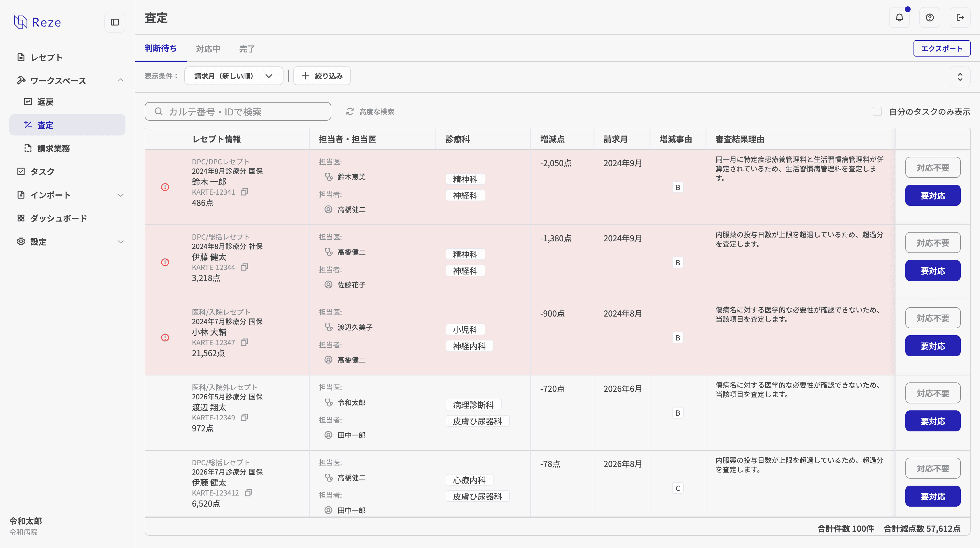Open notifications bell
The image size is (980, 548).
tap(899, 17)
